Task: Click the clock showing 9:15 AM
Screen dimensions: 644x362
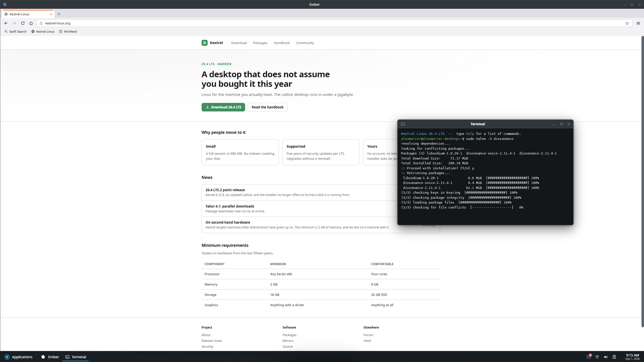Action: [632, 357]
